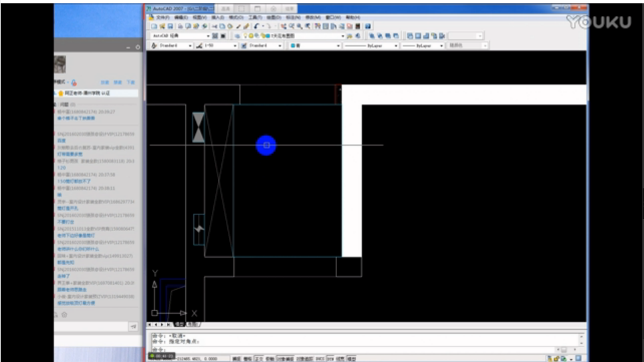644x362 pixels.
Task: Toggle DYN dynamic input in status bar
Action: (330, 359)
